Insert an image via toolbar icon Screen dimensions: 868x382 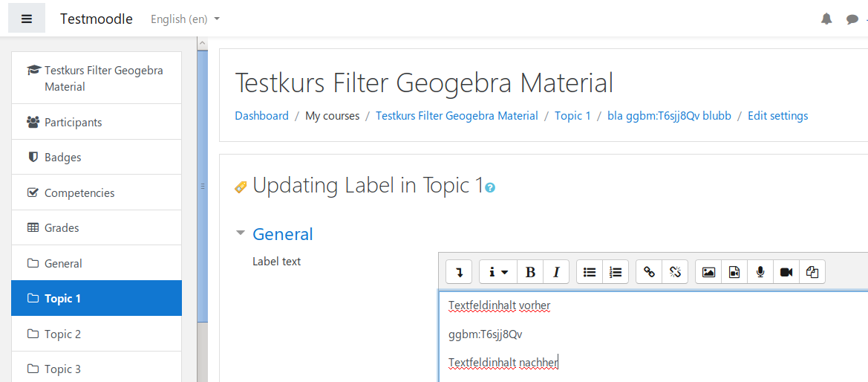pos(708,272)
